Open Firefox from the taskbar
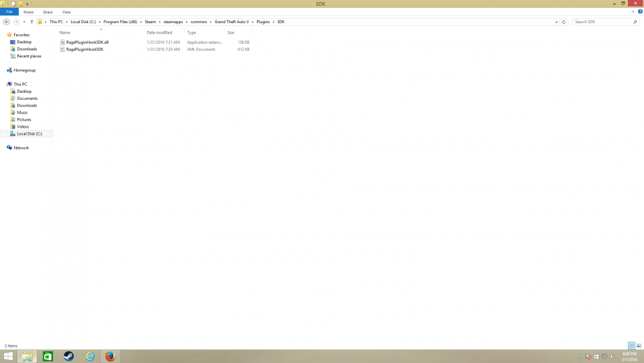Image resolution: width=644 pixels, height=363 pixels. pyautogui.click(x=110, y=356)
